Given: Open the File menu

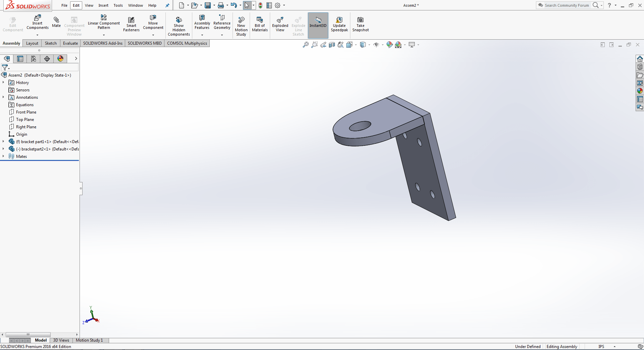Looking at the screenshot, I should (64, 5).
